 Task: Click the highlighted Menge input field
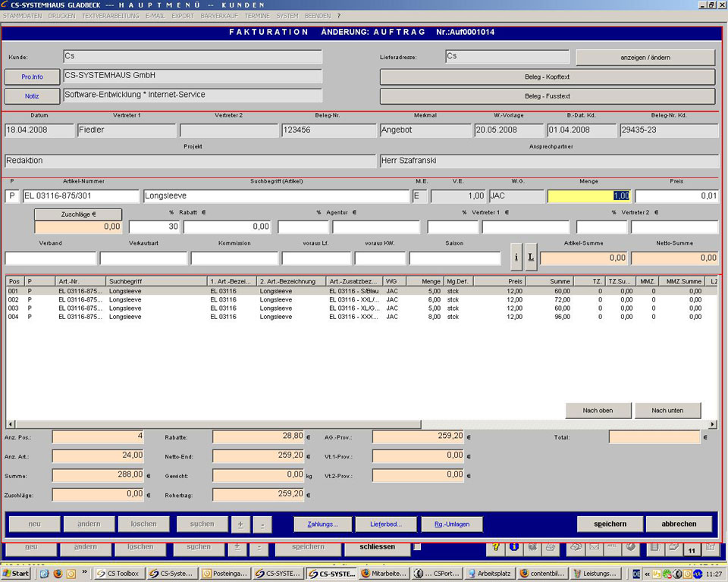point(589,196)
